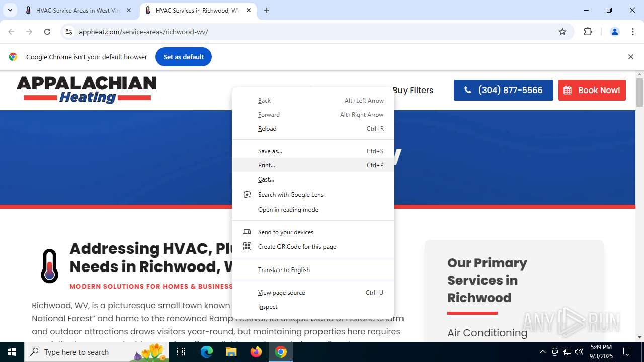Image resolution: width=644 pixels, height=362 pixels.
Task: Switch to HVAC Service Areas in West Virginia tab
Action: tap(78, 10)
